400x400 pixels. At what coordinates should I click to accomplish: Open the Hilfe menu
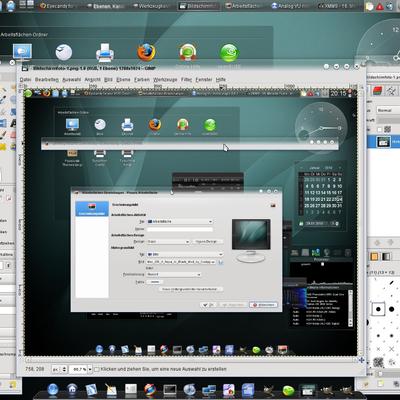(x=221, y=80)
